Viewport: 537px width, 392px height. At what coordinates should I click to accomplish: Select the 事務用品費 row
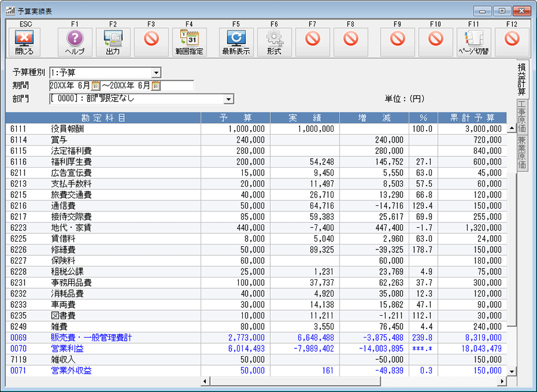(256, 283)
